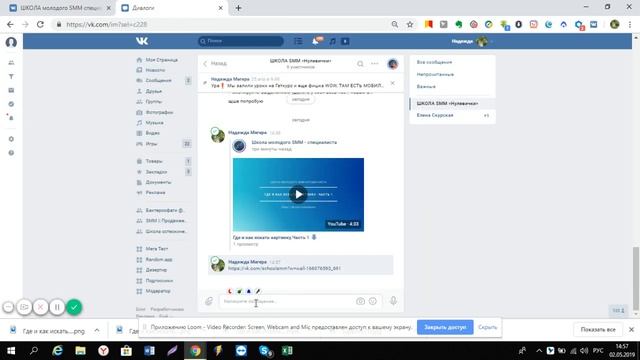Switch to ШКОЛА молодого SMM browser tab
This screenshot has height=360, width=640.
(x=60, y=8)
